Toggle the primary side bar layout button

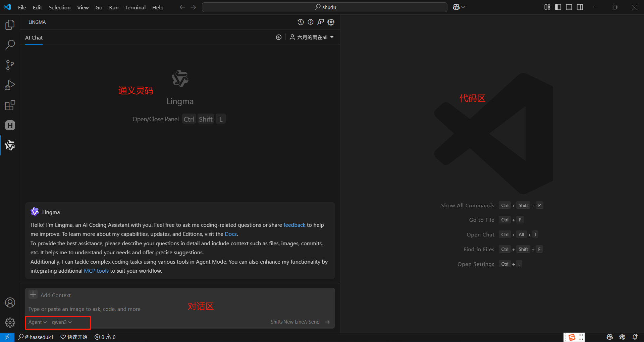558,7
